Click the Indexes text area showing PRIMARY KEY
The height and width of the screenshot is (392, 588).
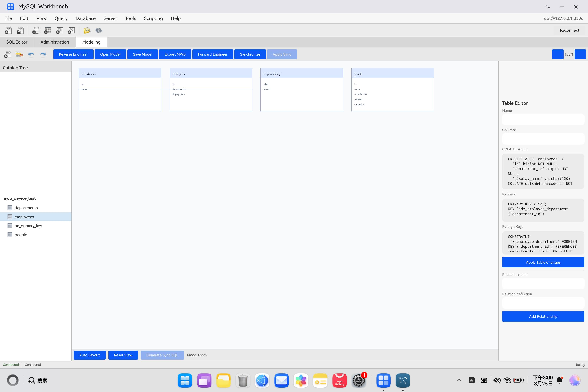[x=543, y=210]
